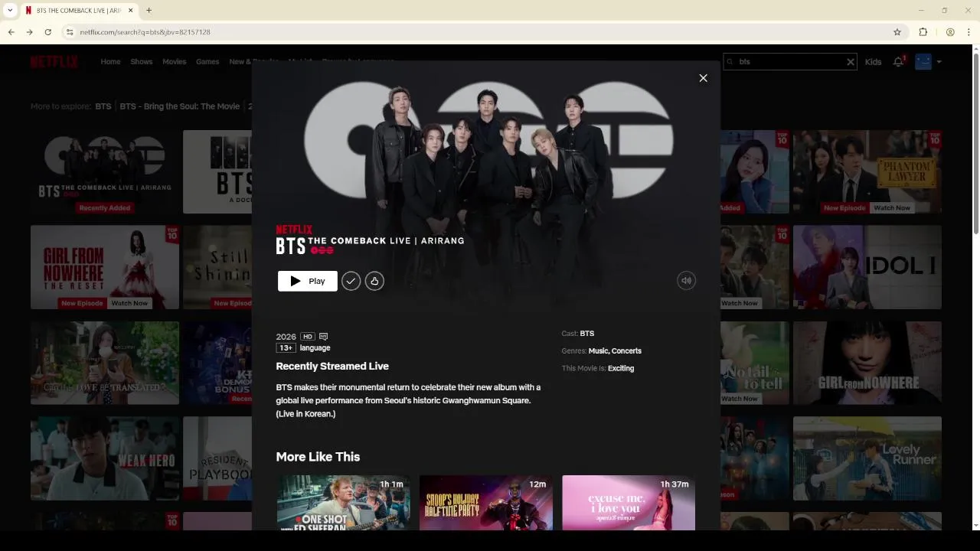Rate title with thumbs up icon

tap(374, 281)
